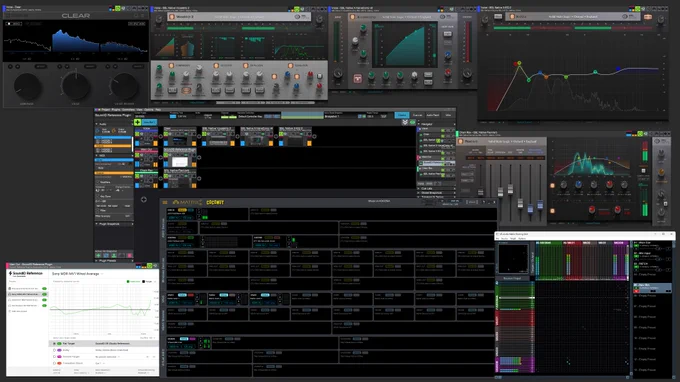Click the orange bypass square on the SoundID plugin block
Image resolution: width=680 pixels, height=382 pixels.
pos(194,165)
